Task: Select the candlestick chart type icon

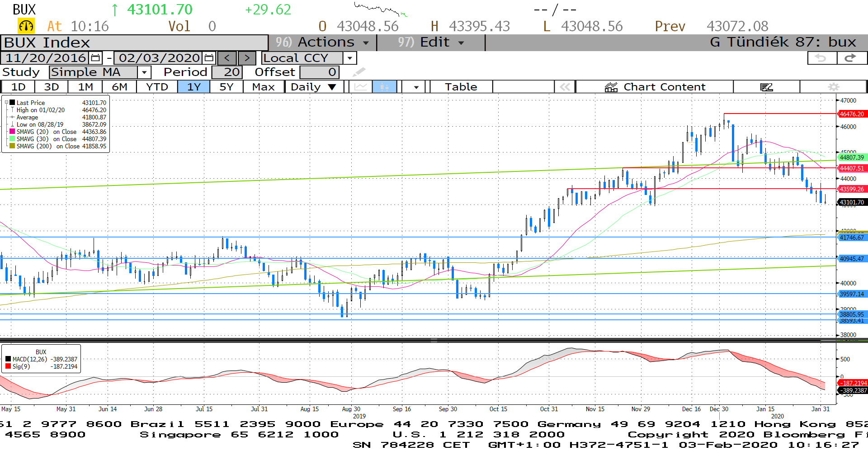Action: [384, 87]
